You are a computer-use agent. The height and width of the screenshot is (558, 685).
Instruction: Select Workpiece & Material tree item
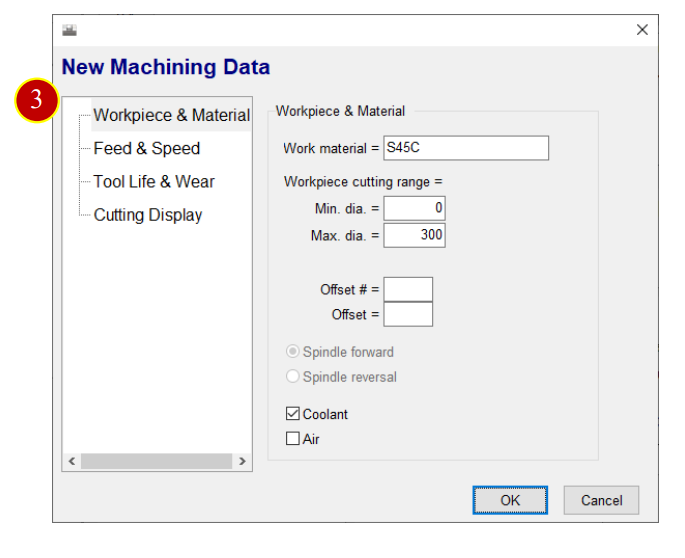(171, 115)
